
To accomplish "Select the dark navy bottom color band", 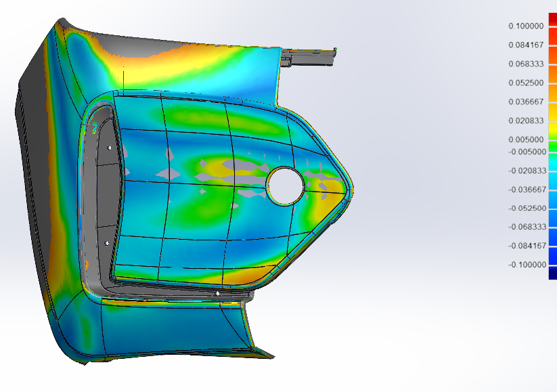I will click(553, 273).
